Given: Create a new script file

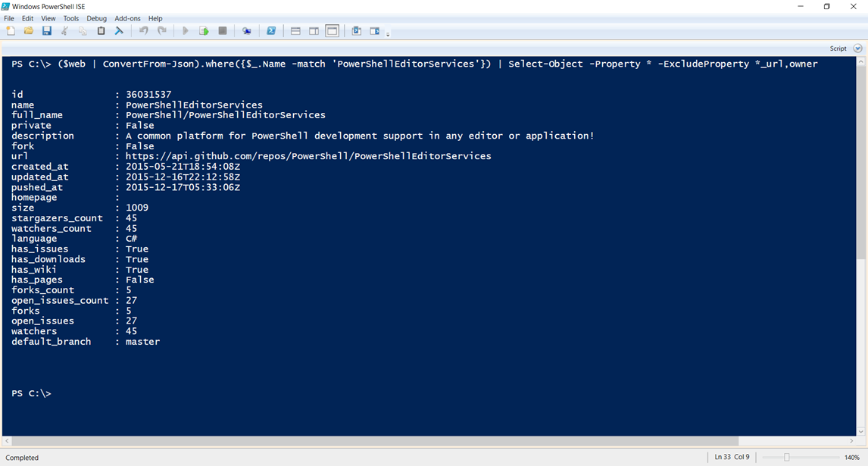Looking at the screenshot, I should (x=11, y=30).
